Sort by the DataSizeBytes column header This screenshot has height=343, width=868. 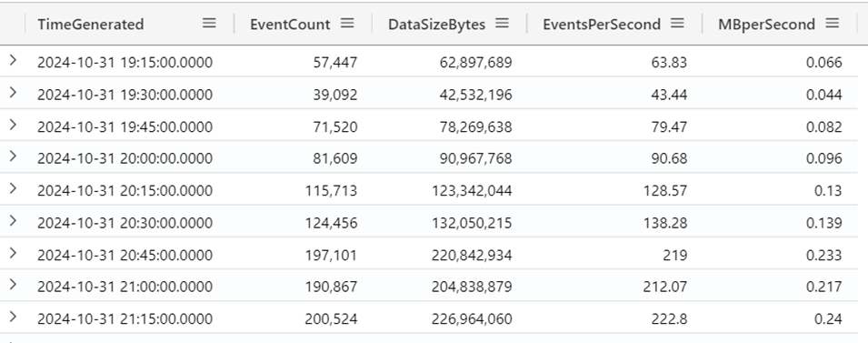[x=437, y=25]
